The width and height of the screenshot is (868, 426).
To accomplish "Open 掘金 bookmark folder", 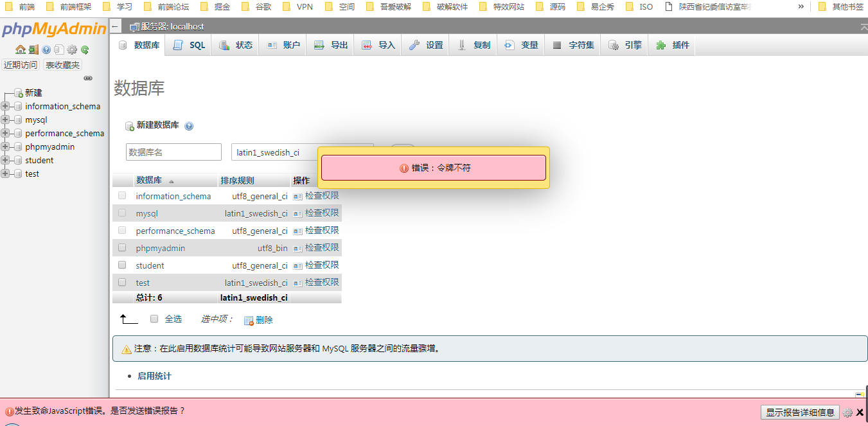I will 215,7.
